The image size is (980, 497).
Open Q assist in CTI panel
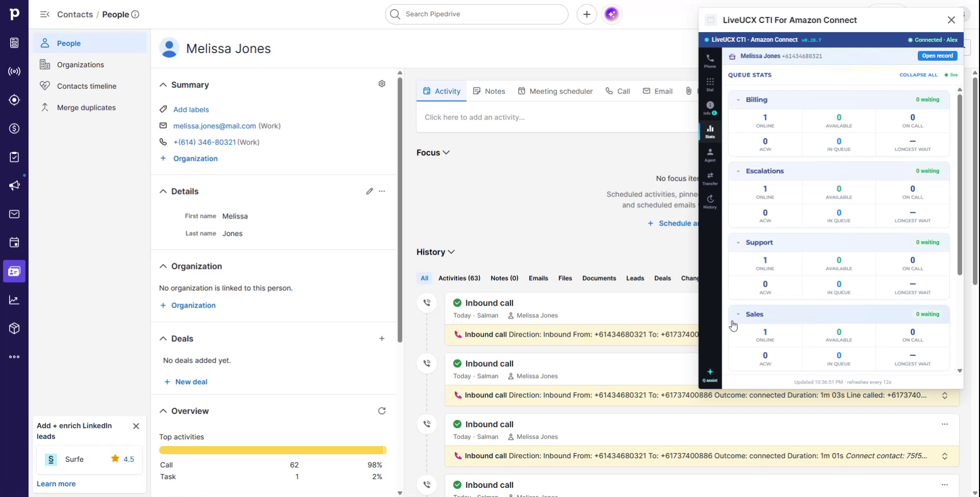tap(710, 375)
